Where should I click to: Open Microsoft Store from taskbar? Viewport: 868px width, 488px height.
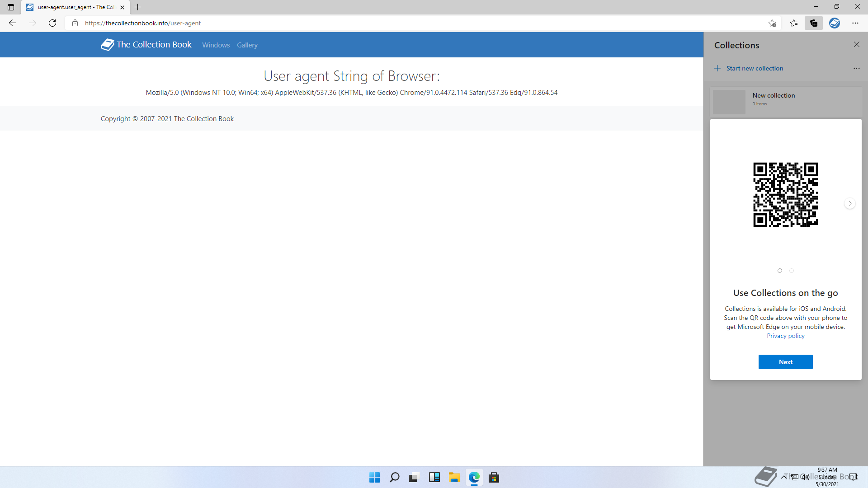click(494, 477)
